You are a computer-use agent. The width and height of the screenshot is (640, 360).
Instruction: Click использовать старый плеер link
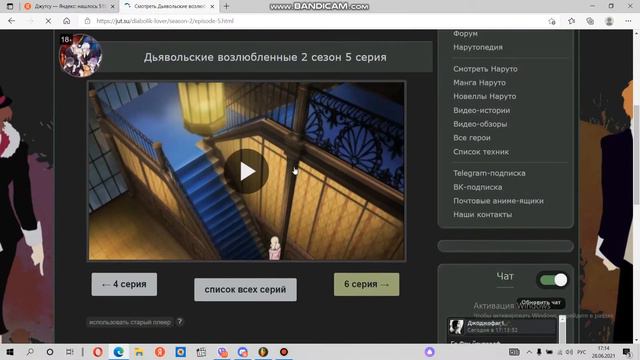130,322
